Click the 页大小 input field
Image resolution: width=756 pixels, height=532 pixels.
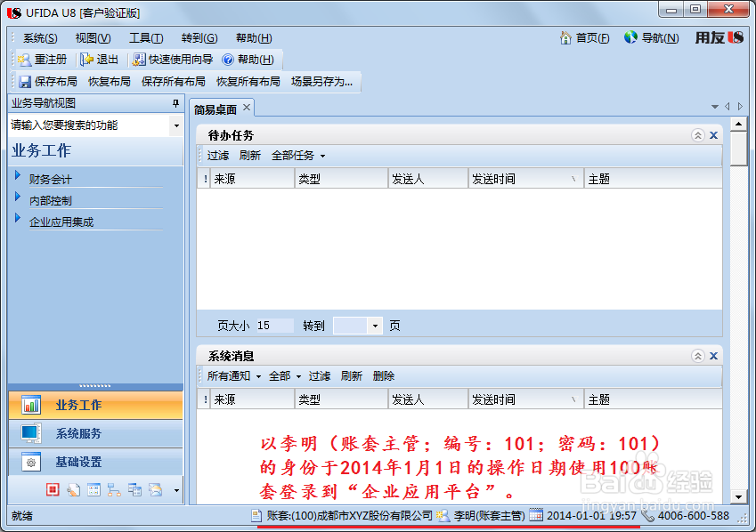click(x=274, y=326)
